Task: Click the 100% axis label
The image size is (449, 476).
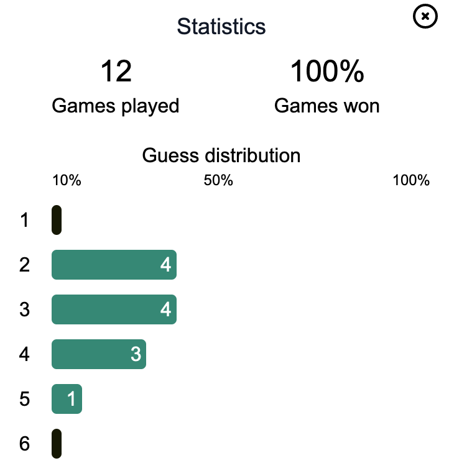Action: 411,180
